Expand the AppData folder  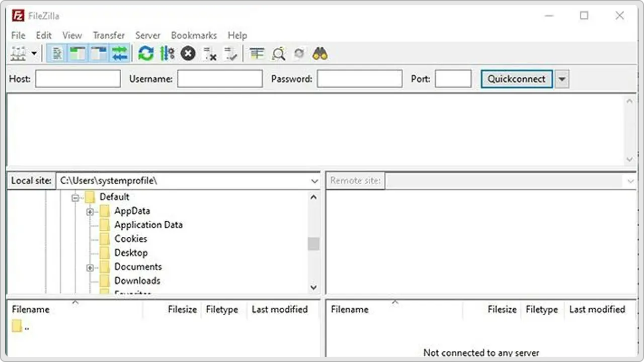pos(90,212)
